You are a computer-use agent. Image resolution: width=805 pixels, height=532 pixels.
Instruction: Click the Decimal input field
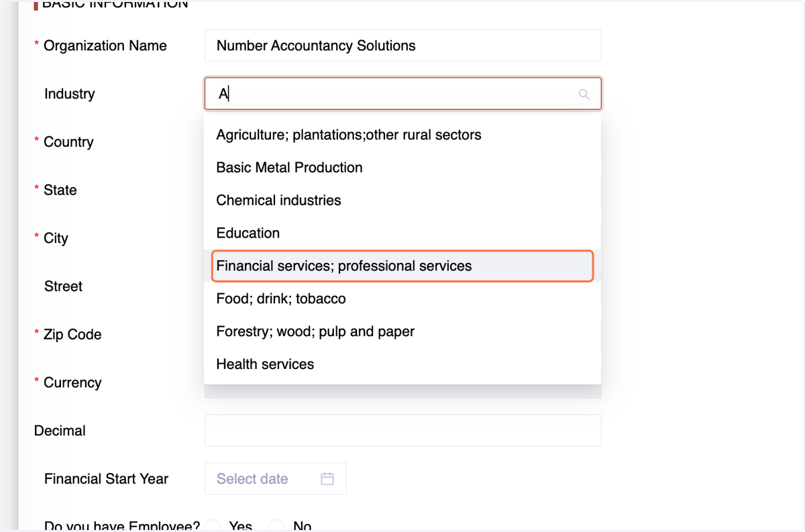click(x=402, y=431)
